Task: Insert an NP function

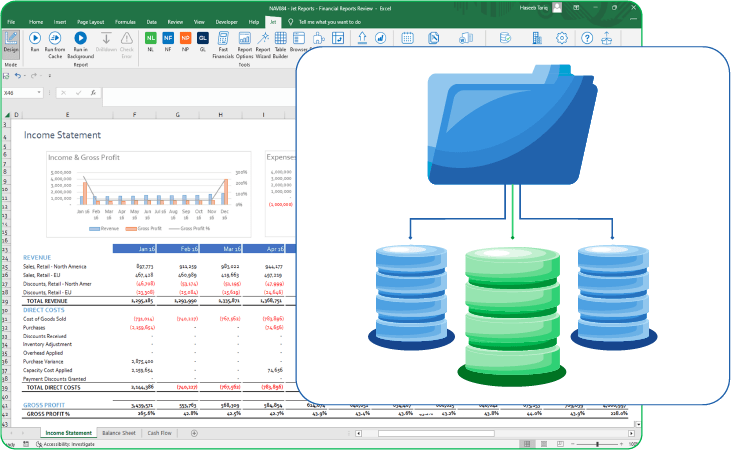Action: pos(185,42)
